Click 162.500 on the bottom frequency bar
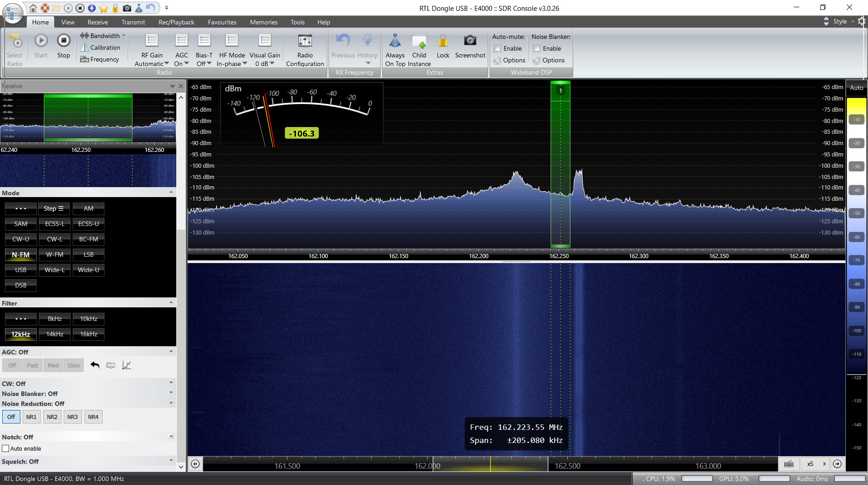Viewport: 868px width, 485px height. pos(567,466)
